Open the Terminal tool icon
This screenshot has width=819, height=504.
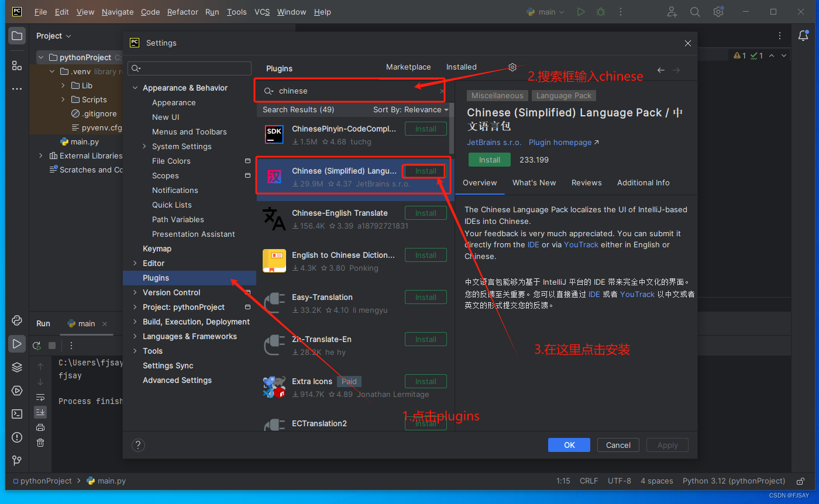[x=17, y=414]
